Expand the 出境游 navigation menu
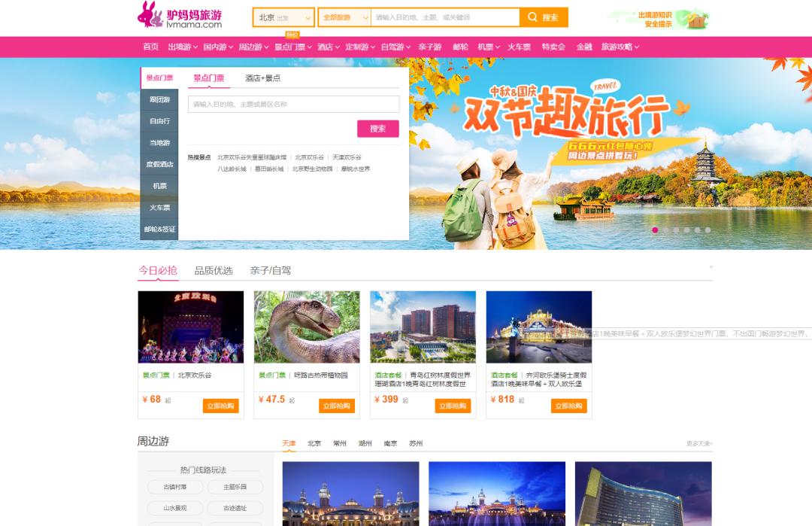Image resolution: width=812 pixels, height=526 pixels. [183, 47]
